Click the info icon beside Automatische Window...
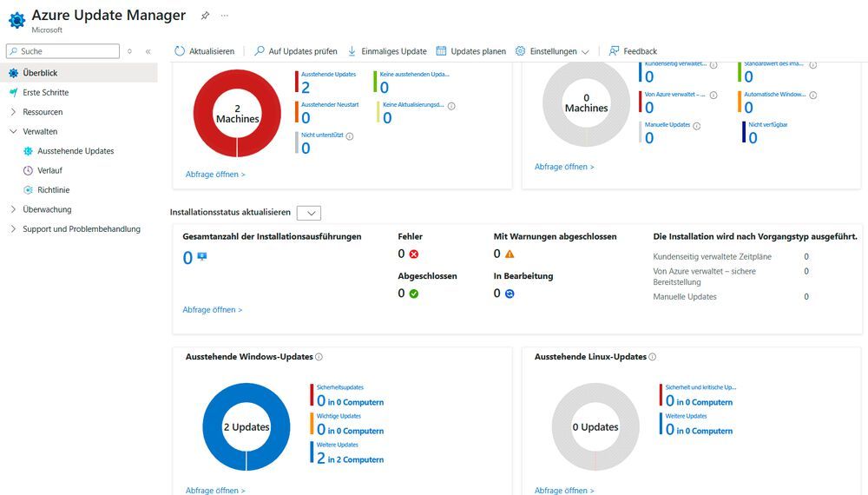This screenshot has height=495, width=868. coord(813,96)
